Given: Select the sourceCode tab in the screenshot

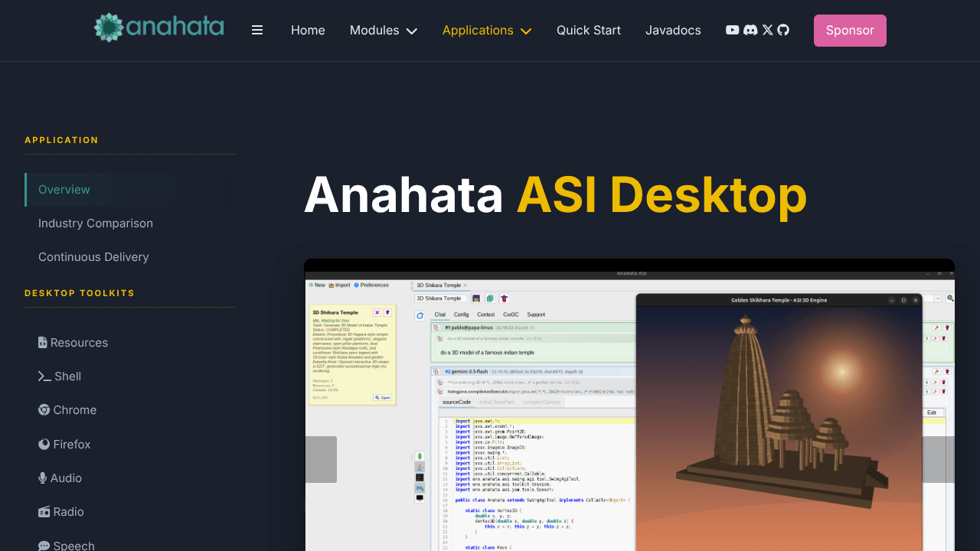Looking at the screenshot, I should point(456,402).
